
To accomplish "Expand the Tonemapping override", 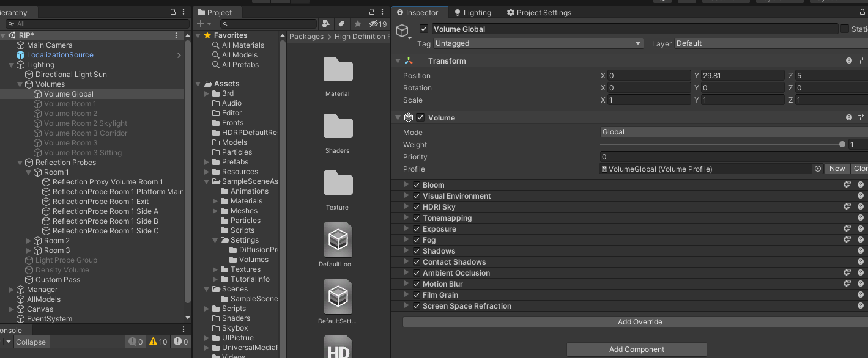I will tap(406, 217).
